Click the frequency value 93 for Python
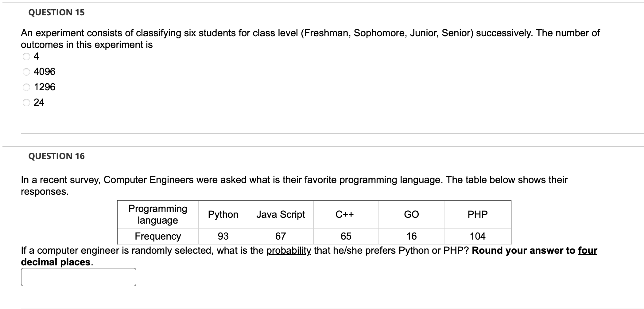 [223, 236]
